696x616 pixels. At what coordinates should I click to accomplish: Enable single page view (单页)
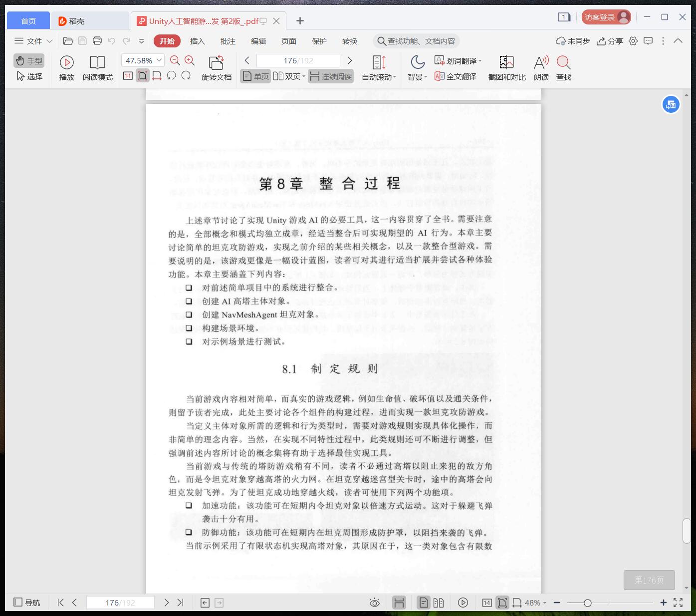[x=255, y=76]
